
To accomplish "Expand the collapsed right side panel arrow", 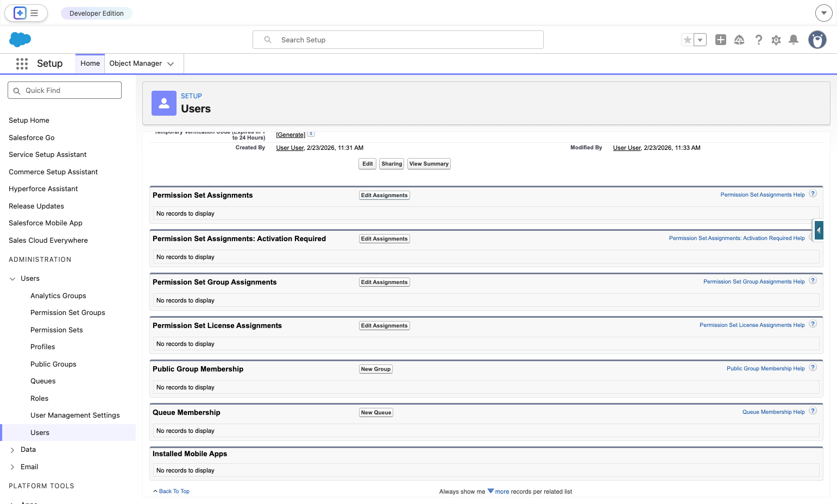I will (x=819, y=230).
